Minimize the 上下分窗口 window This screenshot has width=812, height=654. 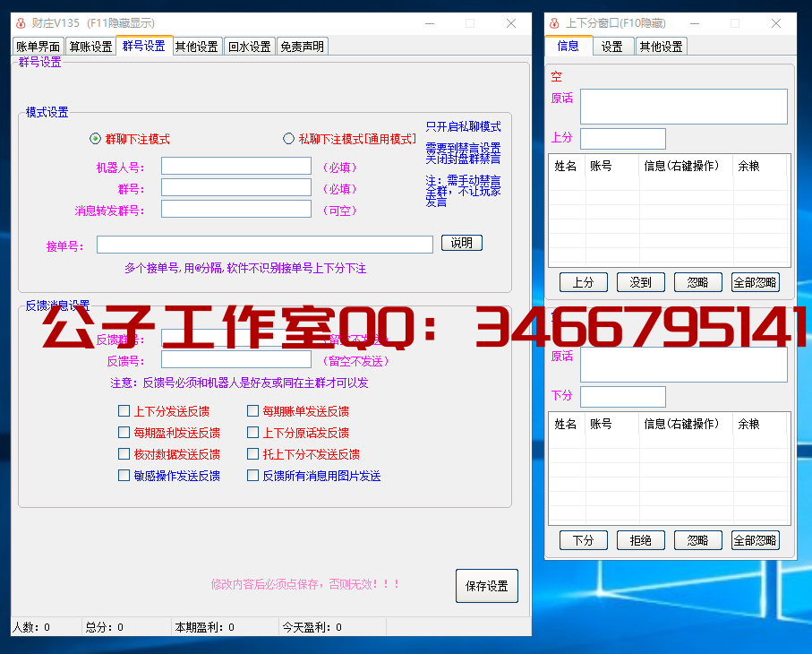695,23
